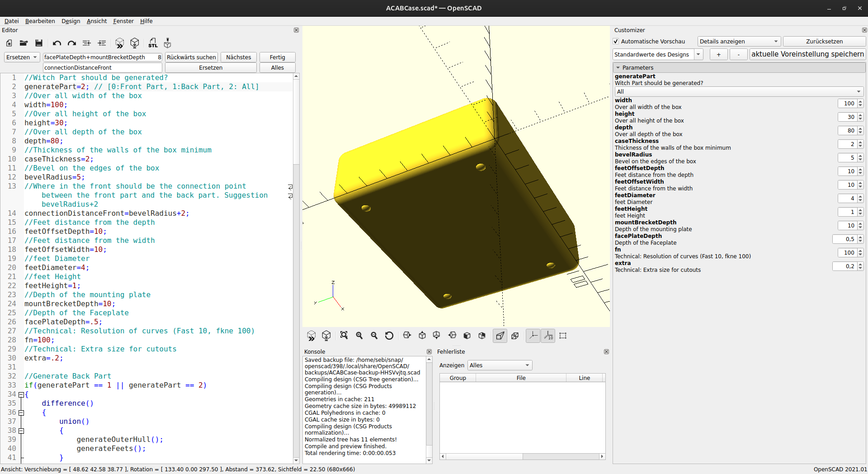The height and width of the screenshot is (474, 868).
Task: Open the Details anzeigen dropdown
Action: [739, 42]
